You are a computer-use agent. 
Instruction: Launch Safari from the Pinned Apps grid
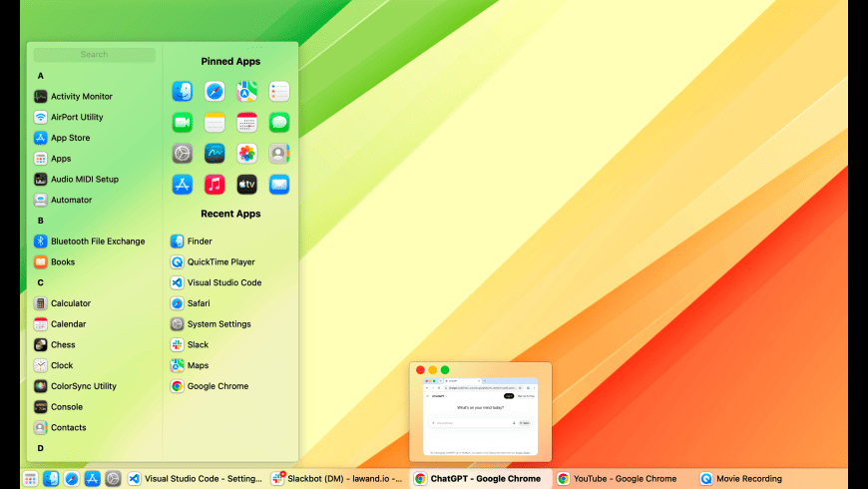[x=215, y=92]
